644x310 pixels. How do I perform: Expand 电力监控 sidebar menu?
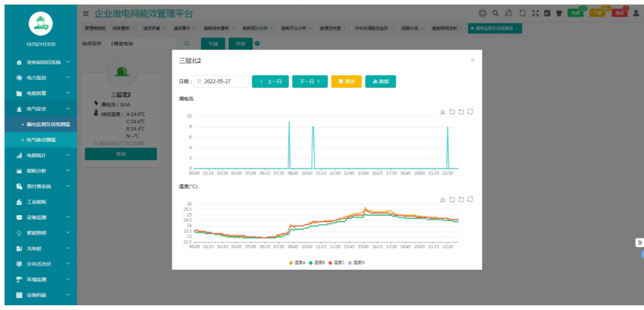(39, 78)
